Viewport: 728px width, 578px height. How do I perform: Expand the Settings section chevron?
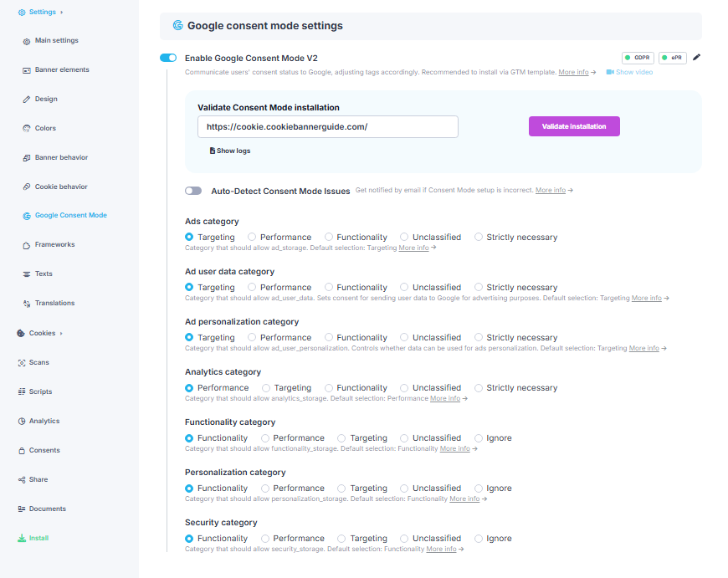point(61,12)
